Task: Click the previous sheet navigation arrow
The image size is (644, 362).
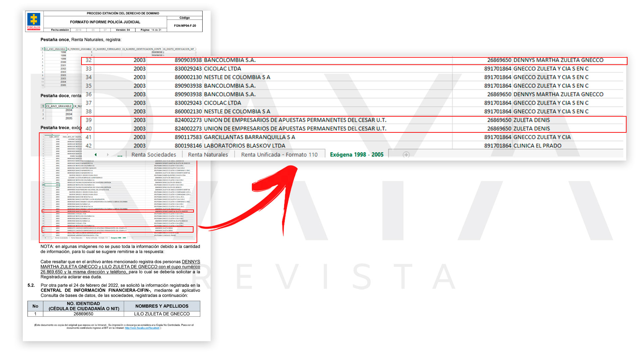Action: coord(96,155)
